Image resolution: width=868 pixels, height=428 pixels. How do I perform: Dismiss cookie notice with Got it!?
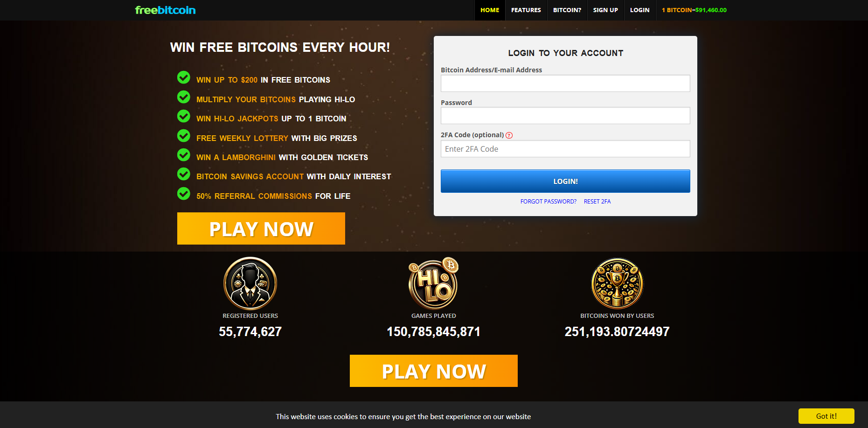pos(826,416)
